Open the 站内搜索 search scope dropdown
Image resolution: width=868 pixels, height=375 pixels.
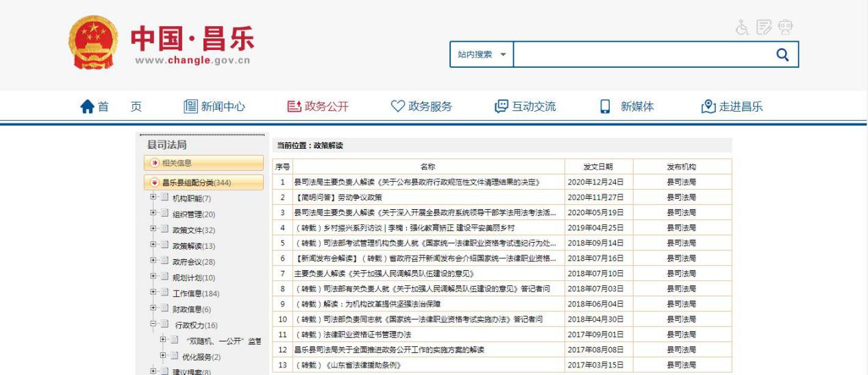[x=482, y=55]
